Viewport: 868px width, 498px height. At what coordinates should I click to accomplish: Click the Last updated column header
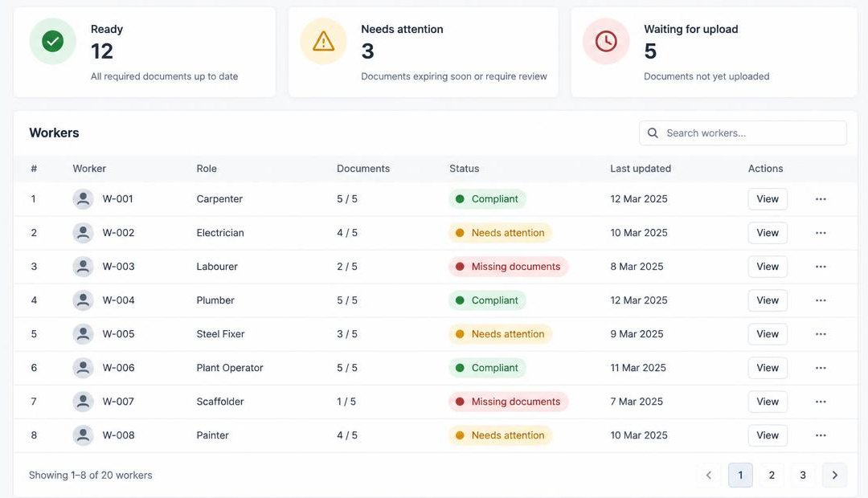[641, 169]
